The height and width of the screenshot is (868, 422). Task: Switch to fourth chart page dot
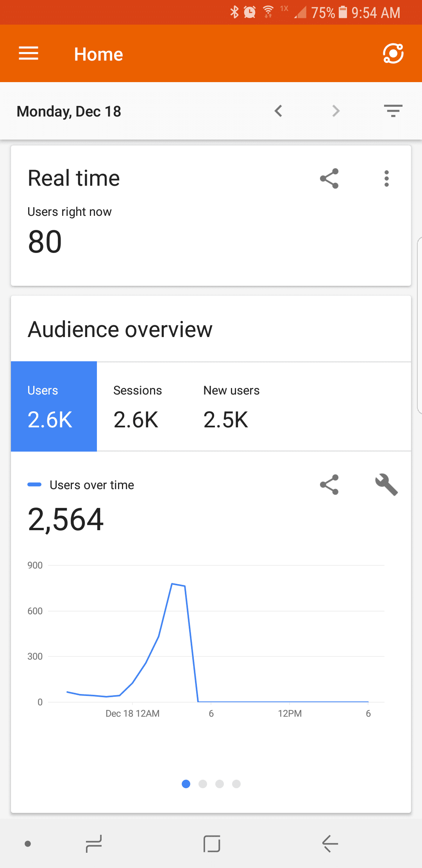coord(236,784)
